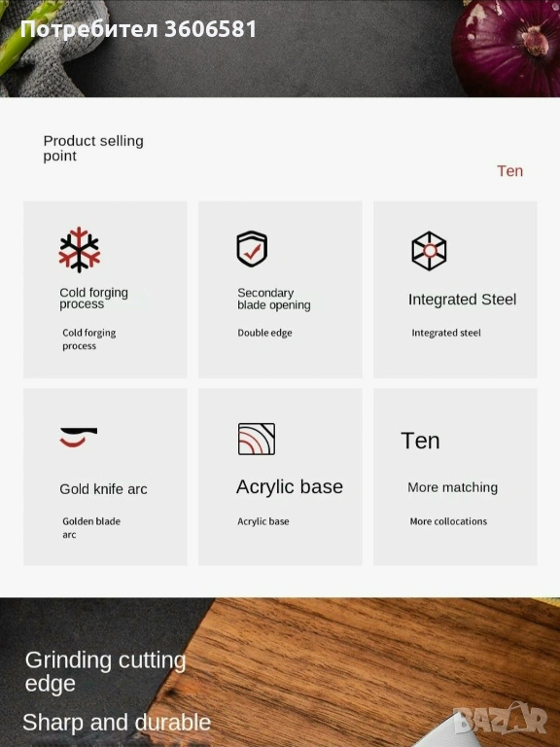560x747 pixels.
Task: Click the knife blade arc icon
Action: [x=79, y=438]
